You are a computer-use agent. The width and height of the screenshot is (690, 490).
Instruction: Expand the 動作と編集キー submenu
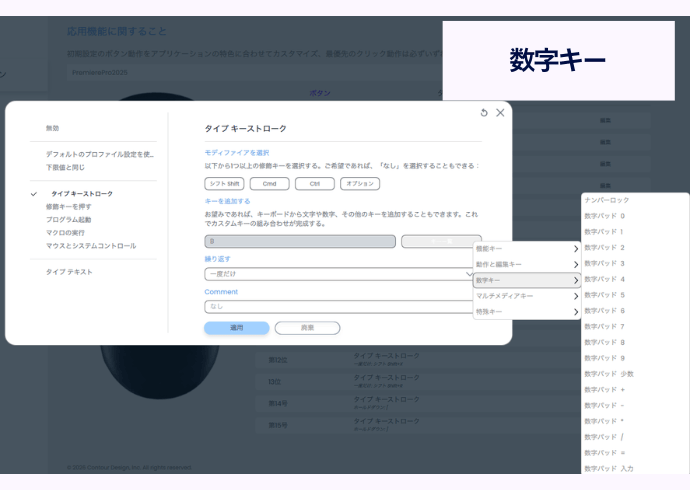click(x=526, y=264)
